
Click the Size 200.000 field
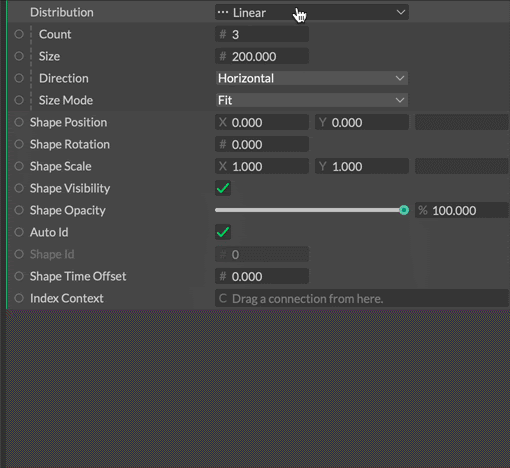(x=262, y=56)
